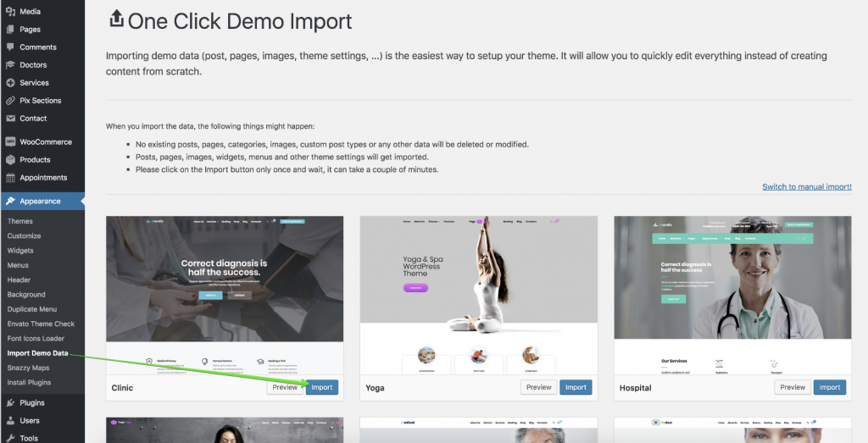Import the Hospital demo

tap(829, 387)
